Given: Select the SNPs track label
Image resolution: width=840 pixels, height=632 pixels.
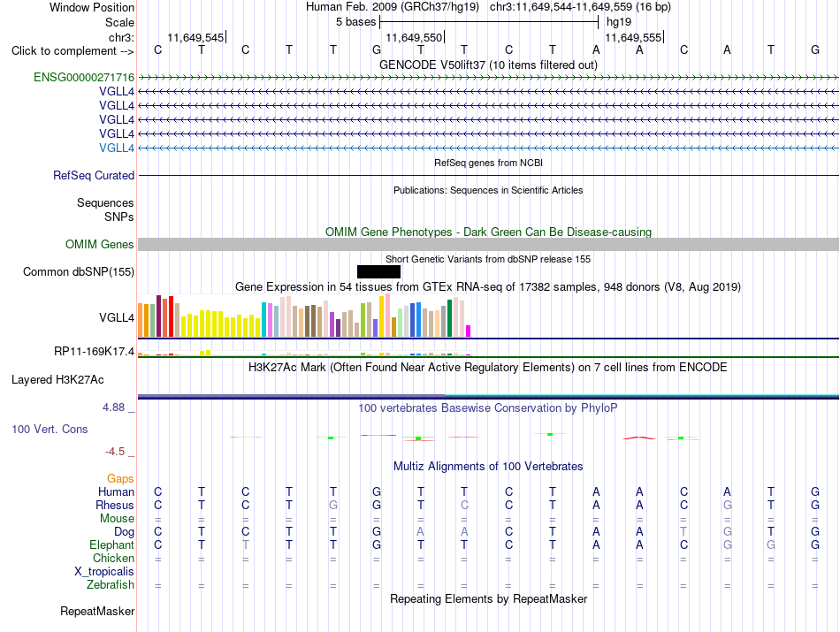Looking at the screenshot, I should 119,217.
